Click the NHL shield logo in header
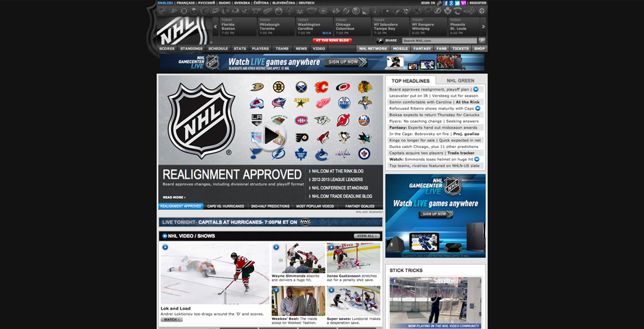 pyautogui.click(x=183, y=31)
